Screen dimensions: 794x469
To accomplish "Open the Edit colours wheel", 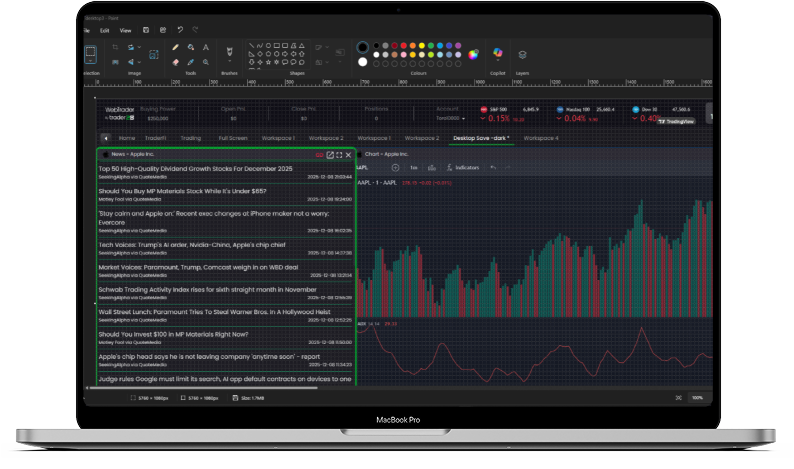I will 472,54.
